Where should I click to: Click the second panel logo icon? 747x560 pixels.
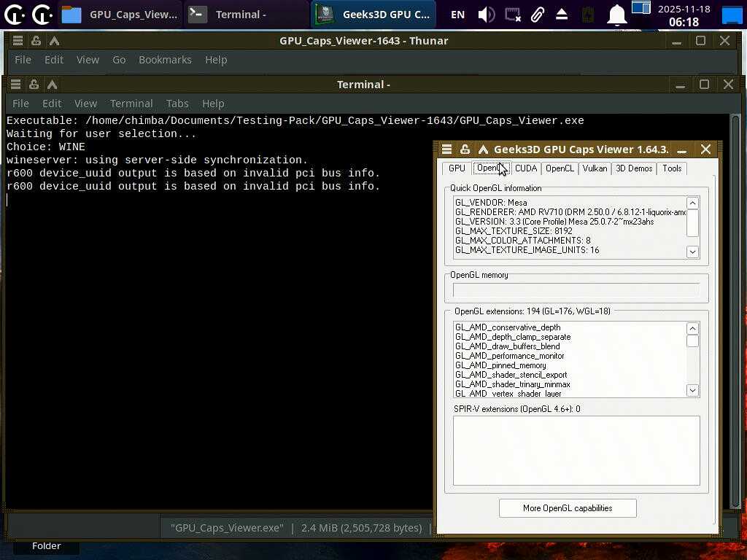42,15
